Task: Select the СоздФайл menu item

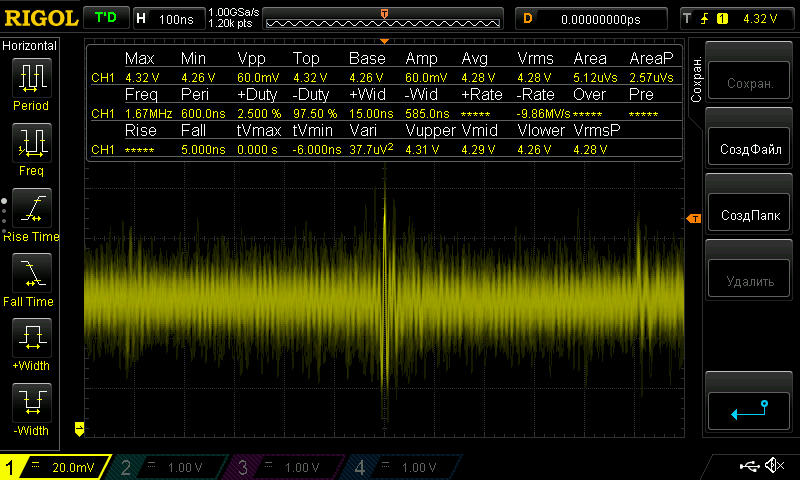Action: coord(750,149)
